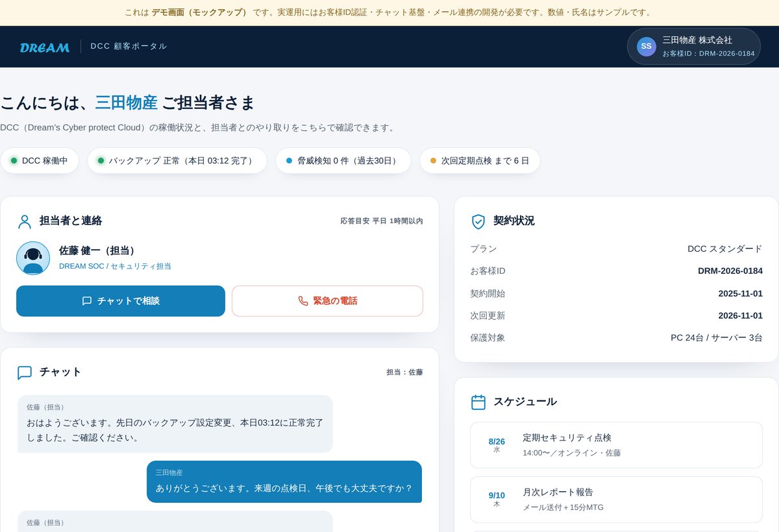Click the calendar icon beside スケジュール
Viewport: 779px width, 532px height.
click(x=478, y=402)
